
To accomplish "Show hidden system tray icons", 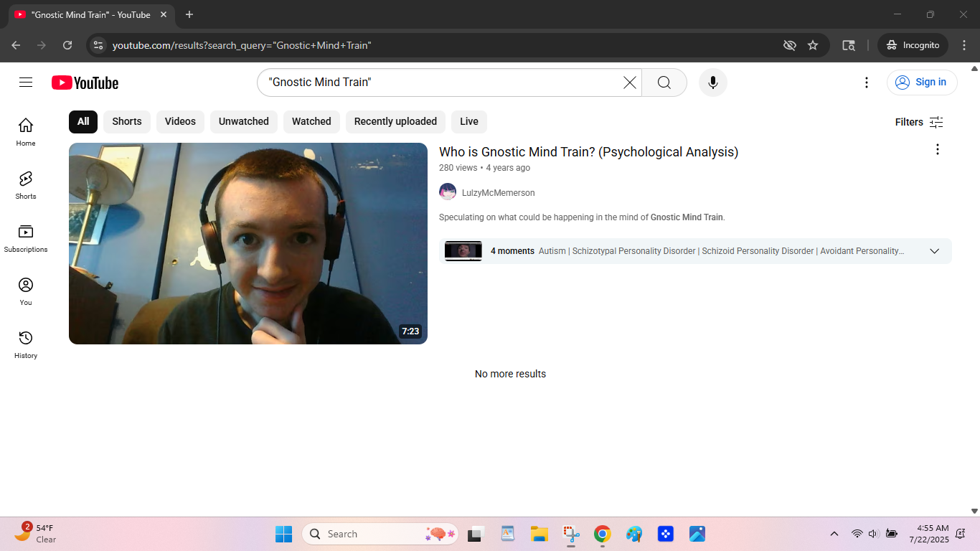I will click(x=834, y=534).
